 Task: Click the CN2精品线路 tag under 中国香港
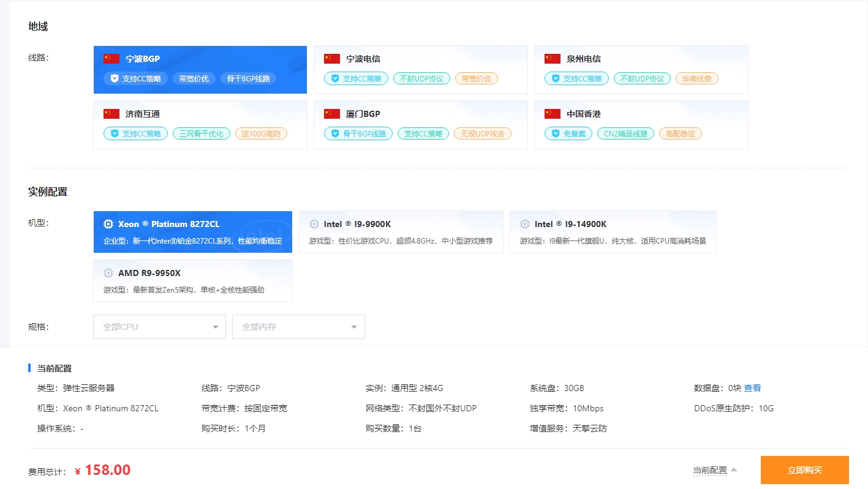point(625,133)
